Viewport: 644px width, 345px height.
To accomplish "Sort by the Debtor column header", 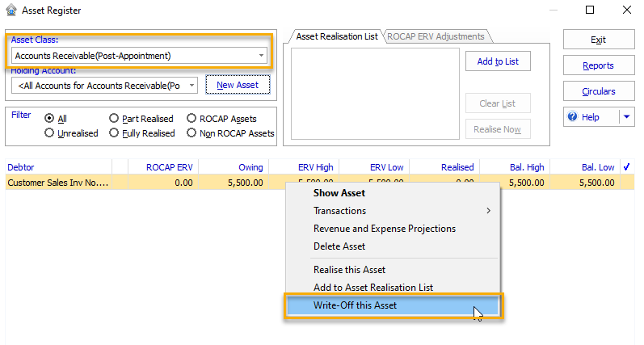I will click(58, 167).
